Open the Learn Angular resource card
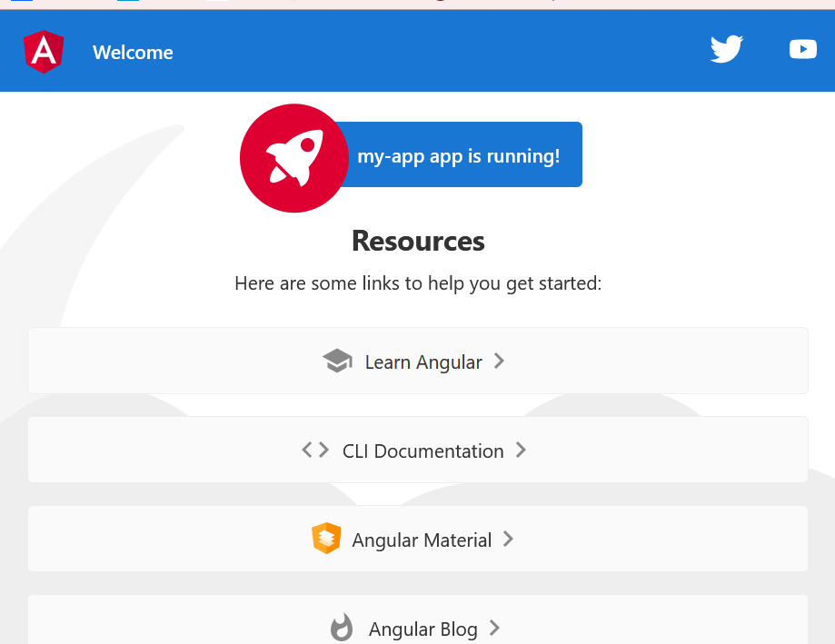835x644 pixels. pyautogui.click(x=418, y=361)
